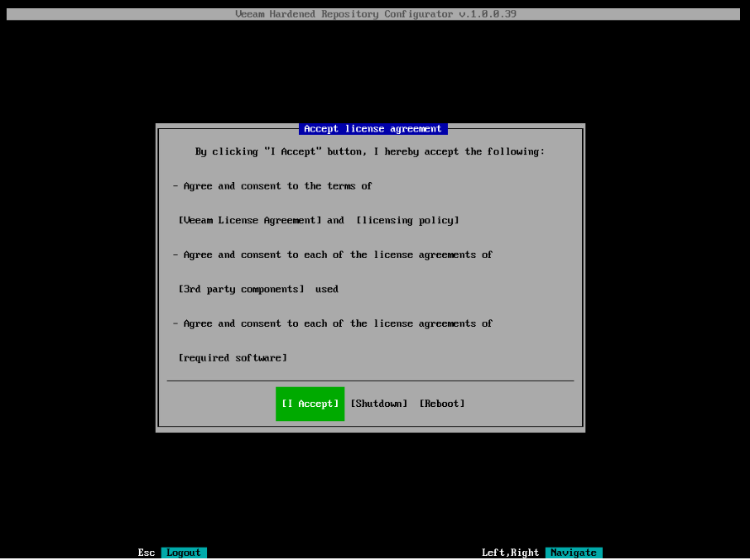
Task: Select the Shutdown button
Action: click(x=379, y=404)
